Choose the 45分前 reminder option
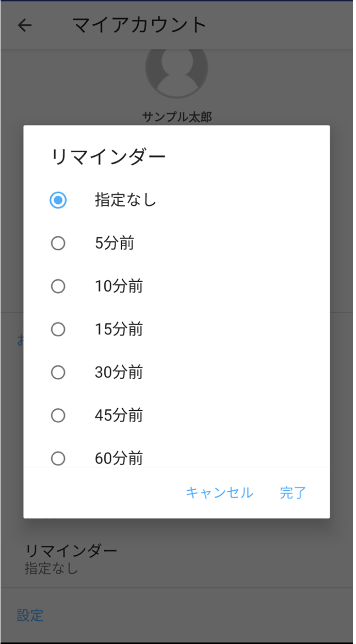356x644 pixels. [58, 415]
